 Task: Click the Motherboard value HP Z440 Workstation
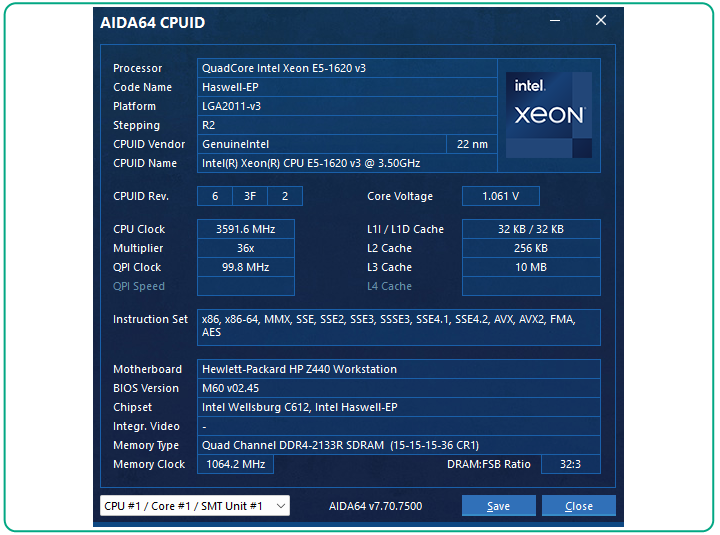399,369
